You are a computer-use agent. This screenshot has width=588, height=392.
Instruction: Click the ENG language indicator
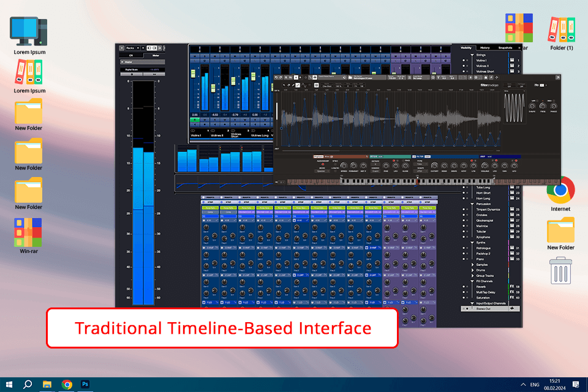[x=535, y=385]
